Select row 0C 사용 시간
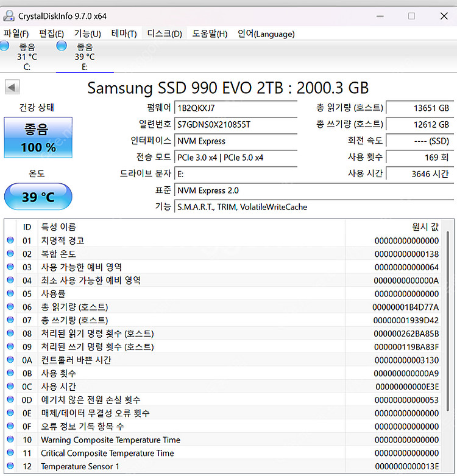 223,387
